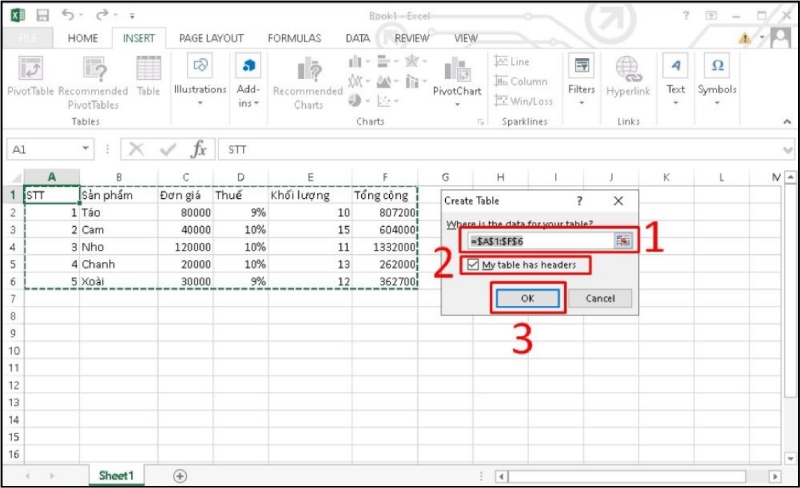Switch to the HOME tab
This screenshot has width=800, height=488.
click(x=83, y=38)
